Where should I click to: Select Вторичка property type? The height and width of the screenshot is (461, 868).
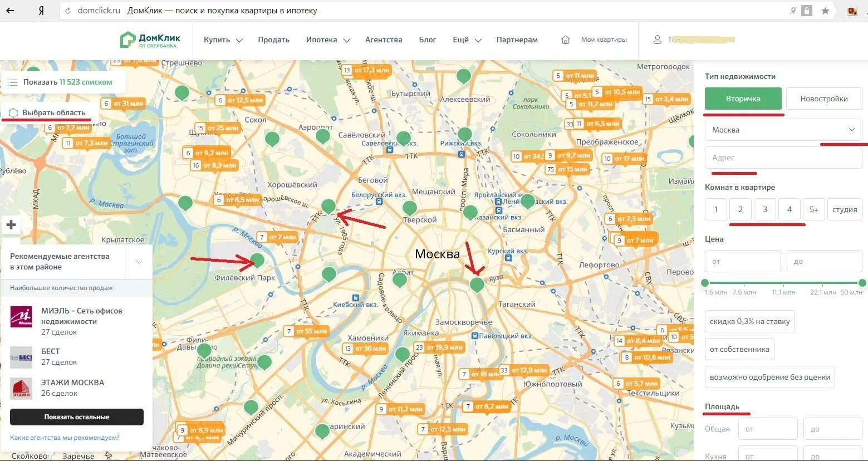[x=743, y=99]
